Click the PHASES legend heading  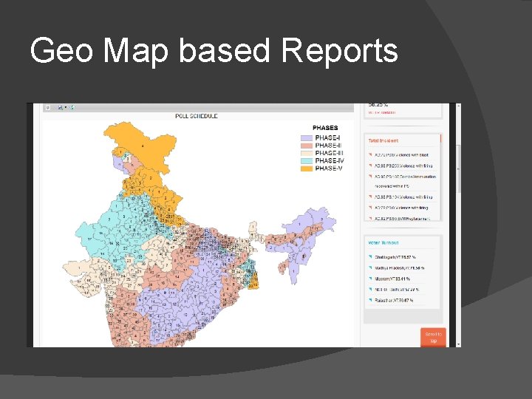325,128
